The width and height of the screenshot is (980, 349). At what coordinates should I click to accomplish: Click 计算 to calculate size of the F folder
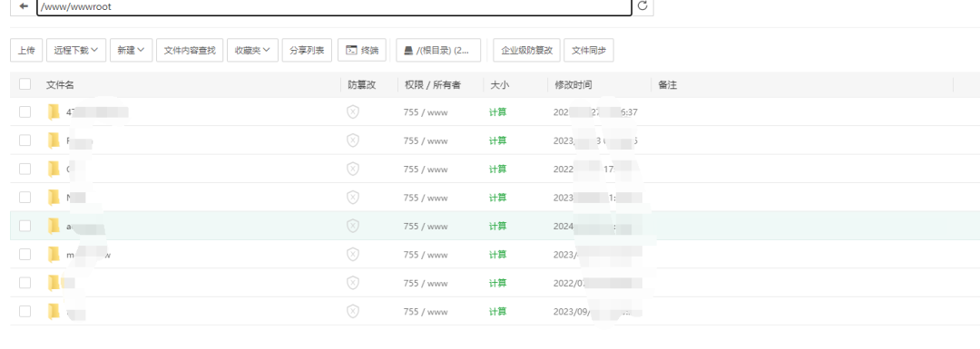point(497,141)
